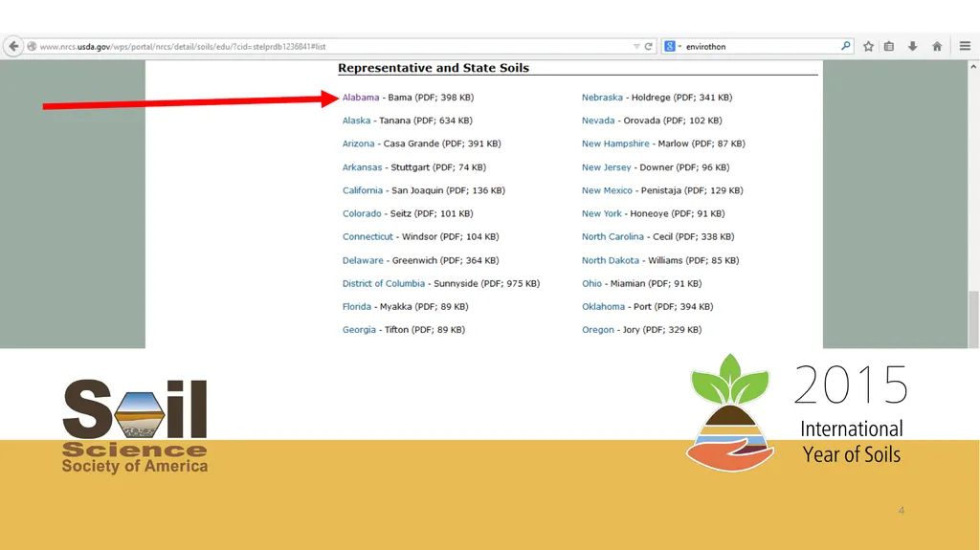
Task: Open the North Carolina soil link
Action: point(612,237)
